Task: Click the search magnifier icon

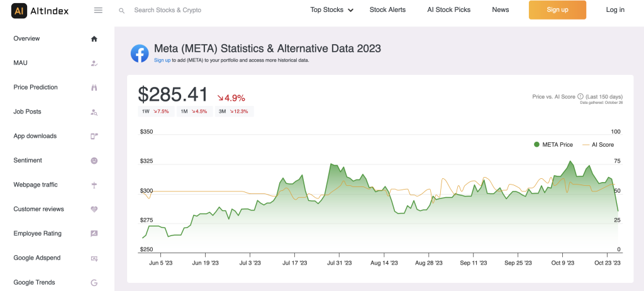Action: (x=121, y=11)
